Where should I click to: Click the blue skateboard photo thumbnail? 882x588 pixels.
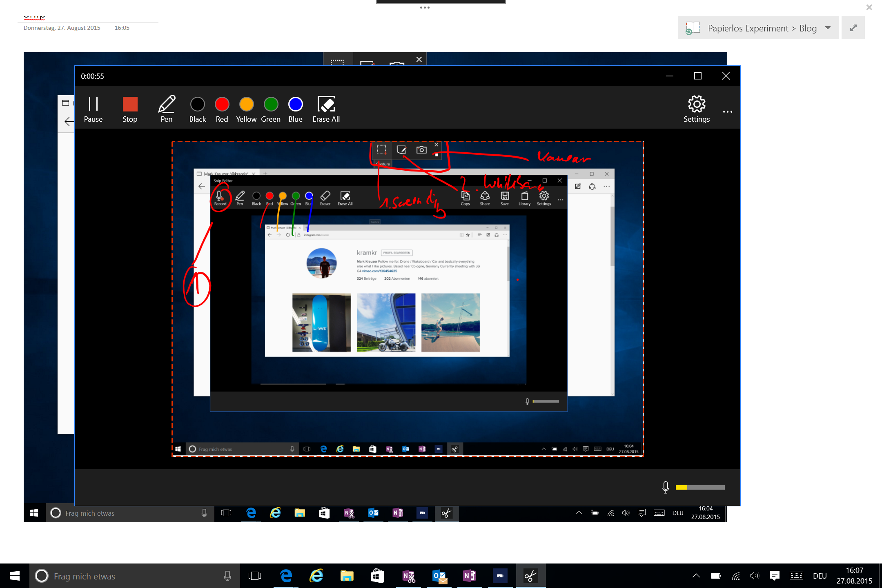tap(321, 323)
